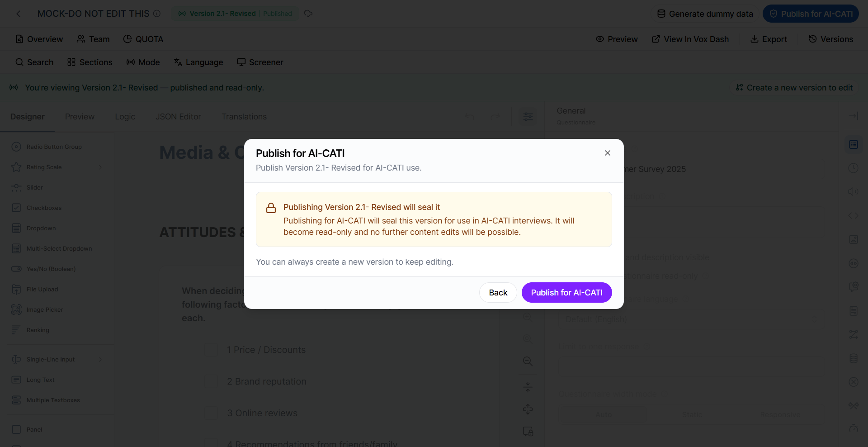Viewport: 868px width, 447px height.
Task: Expand the Single-Line Input submenu chevron
Action: coord(100,359)
